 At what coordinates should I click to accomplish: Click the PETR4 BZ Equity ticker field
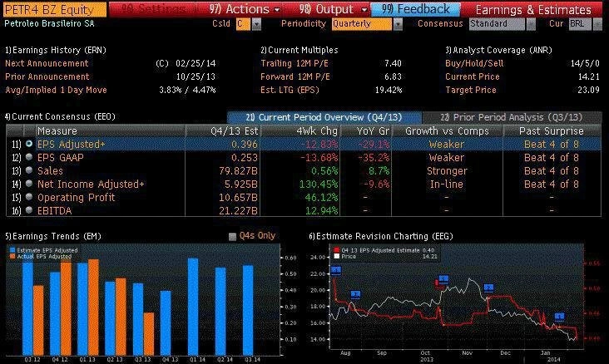point(54,9)
